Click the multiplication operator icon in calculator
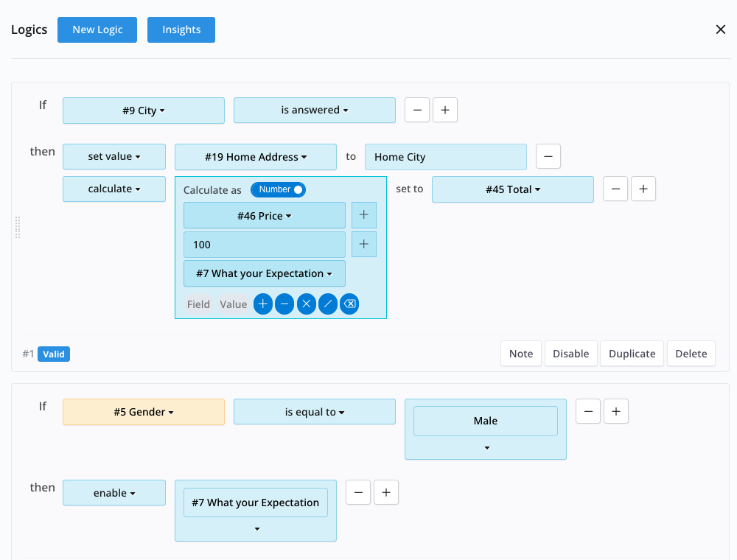Viewport: 737px width, 560px height. [306, 304]
